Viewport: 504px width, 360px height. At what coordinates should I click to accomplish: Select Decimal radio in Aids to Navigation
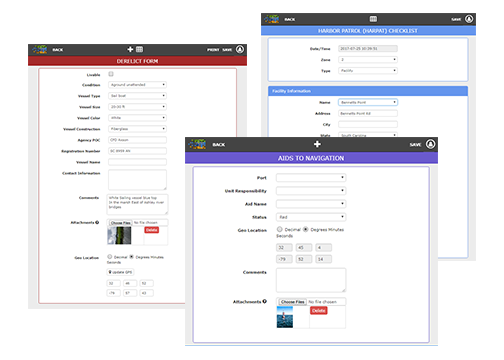[279, 229]
